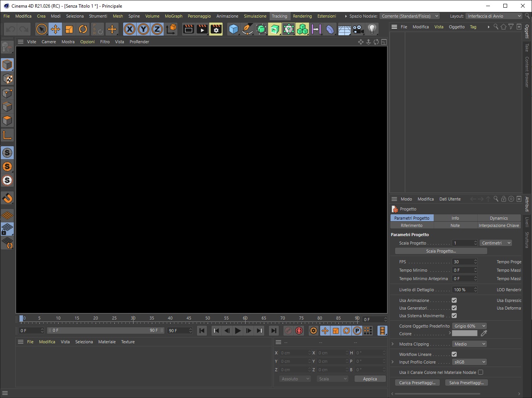This screenshot has width=532, height=398.
Task: Render to Picture Viewer icon
Action: pos(202,29)
